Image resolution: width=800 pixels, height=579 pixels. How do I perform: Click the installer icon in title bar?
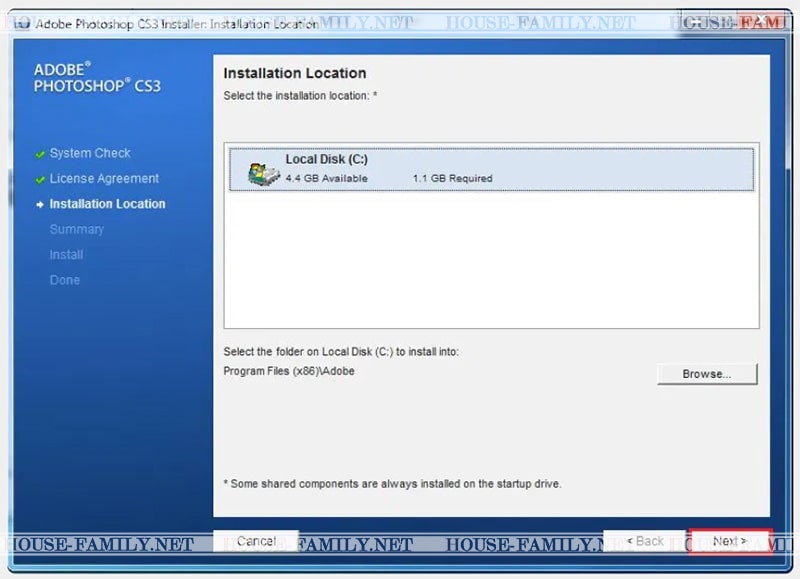point(21,23)
